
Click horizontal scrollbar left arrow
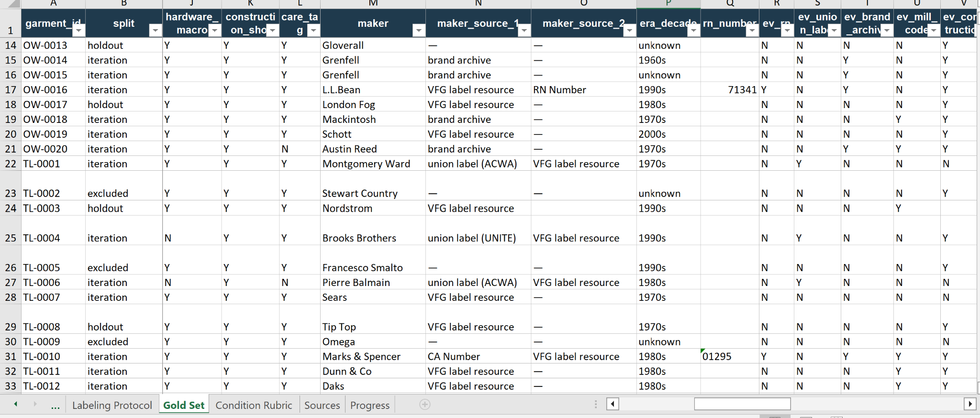[x=612, y=404]
